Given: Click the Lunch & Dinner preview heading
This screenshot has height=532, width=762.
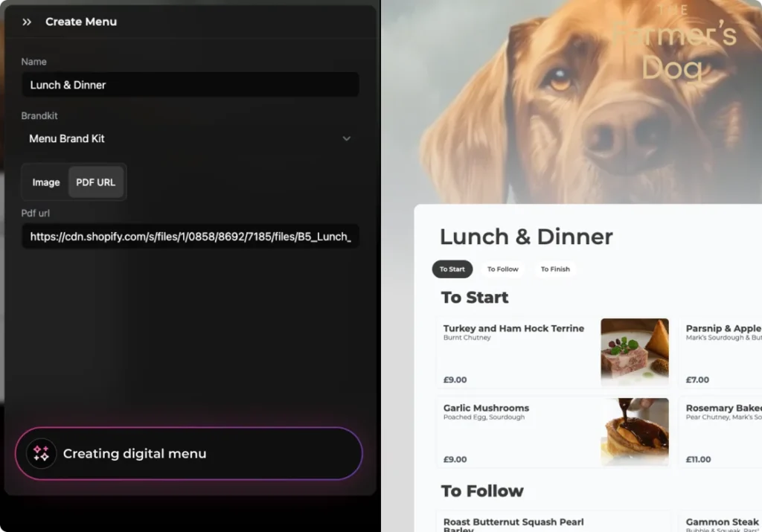Looking at the screenshot, I should pos(526,237).
